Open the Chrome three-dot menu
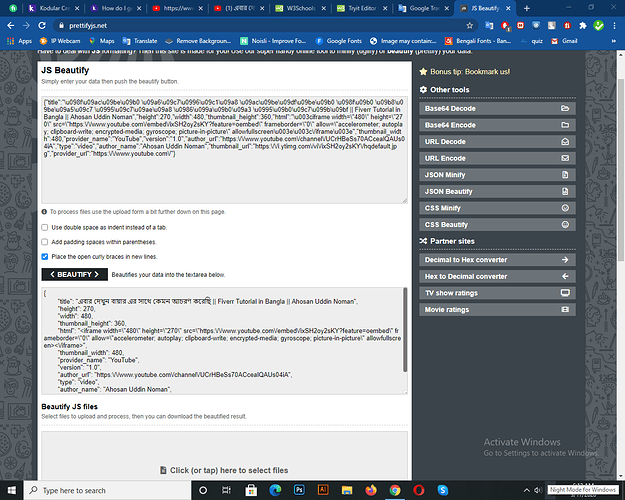625x500 pixels. 614,26
